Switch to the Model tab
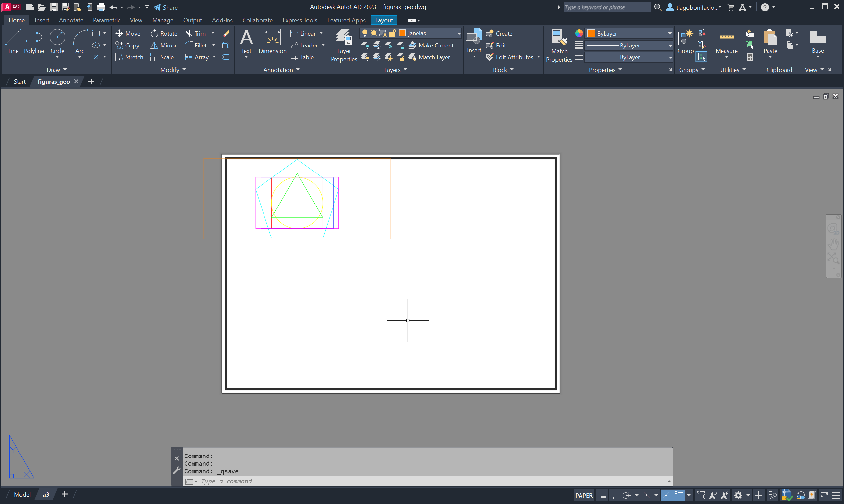This screenshot has height=504, width=844. pos(22,494)
